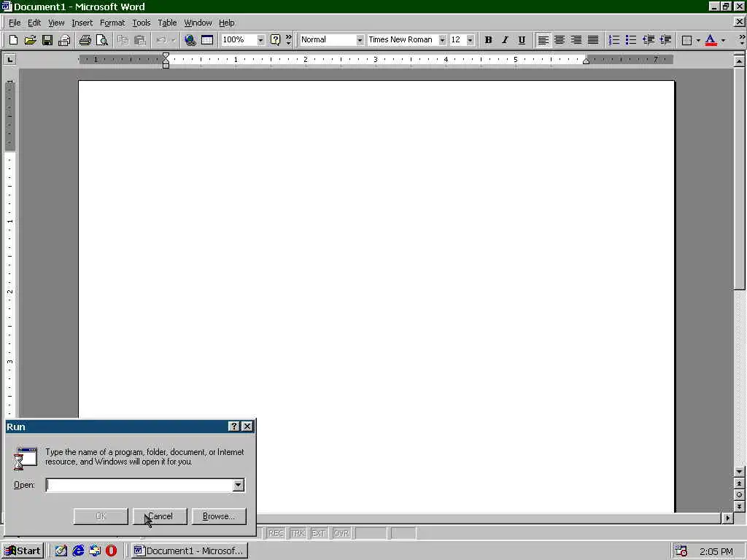
Task: Click the Increase Indent icon
Action: click(665, 40)
